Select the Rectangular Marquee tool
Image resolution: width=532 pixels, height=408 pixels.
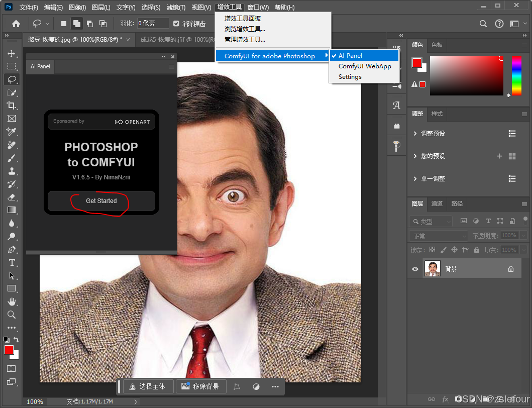(x=12, y=66)
